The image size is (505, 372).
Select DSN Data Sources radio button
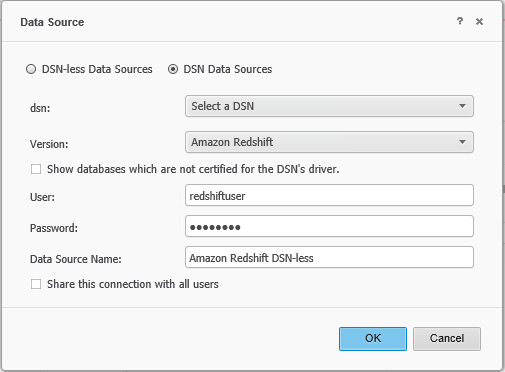(173, 69)
